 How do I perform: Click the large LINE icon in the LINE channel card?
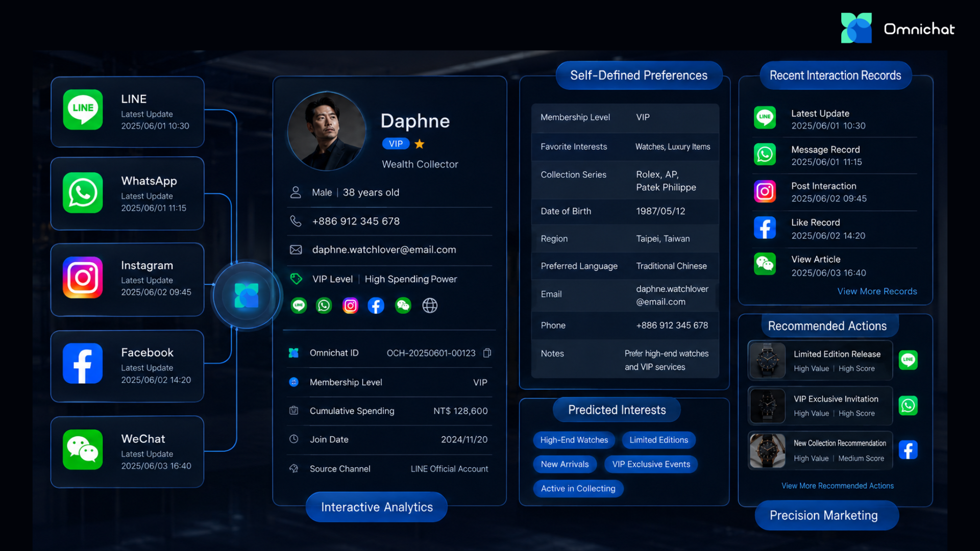pos(83,110)
